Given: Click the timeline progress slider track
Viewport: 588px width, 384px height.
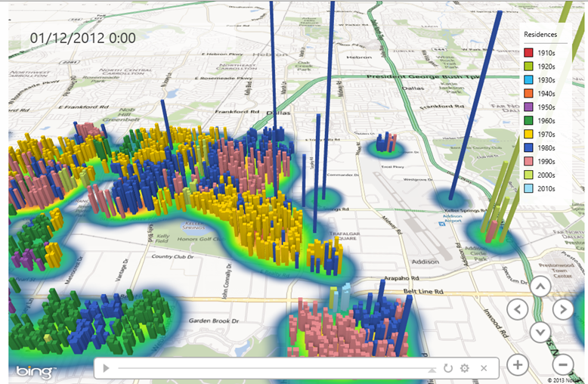Looking at the screenshot, I should click(277, 368).
